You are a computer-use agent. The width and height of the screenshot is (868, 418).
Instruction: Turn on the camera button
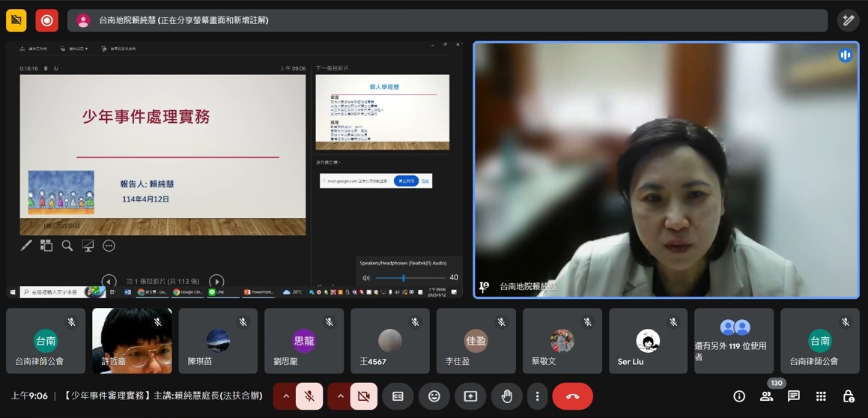coord(363,396)
